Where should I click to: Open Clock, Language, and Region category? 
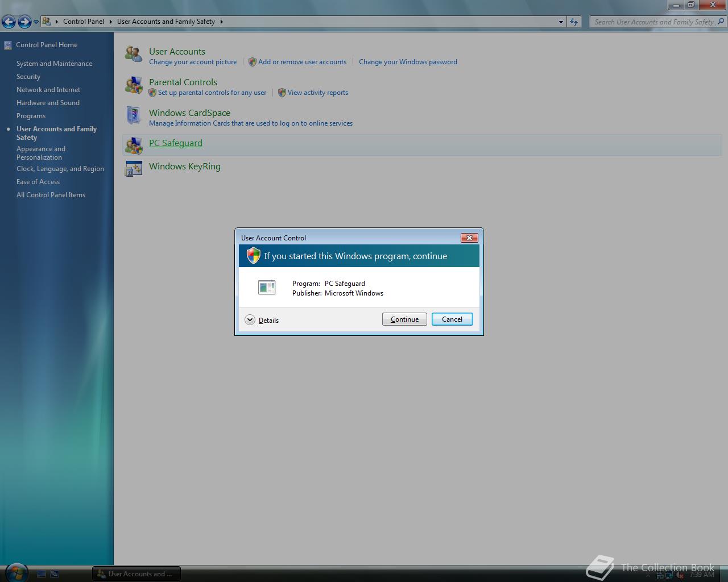point(60,169)
